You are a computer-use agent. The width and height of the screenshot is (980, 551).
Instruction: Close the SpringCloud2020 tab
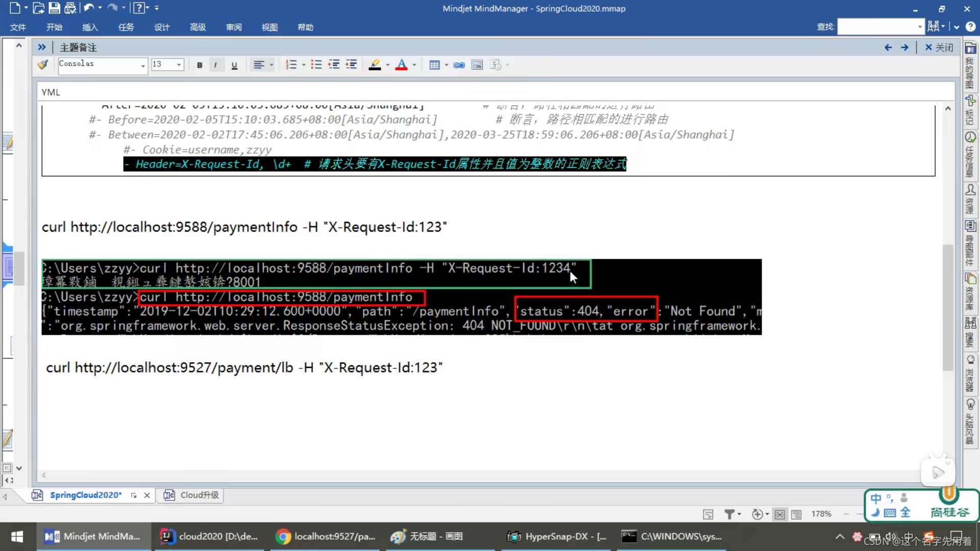[x=147, y=495]
